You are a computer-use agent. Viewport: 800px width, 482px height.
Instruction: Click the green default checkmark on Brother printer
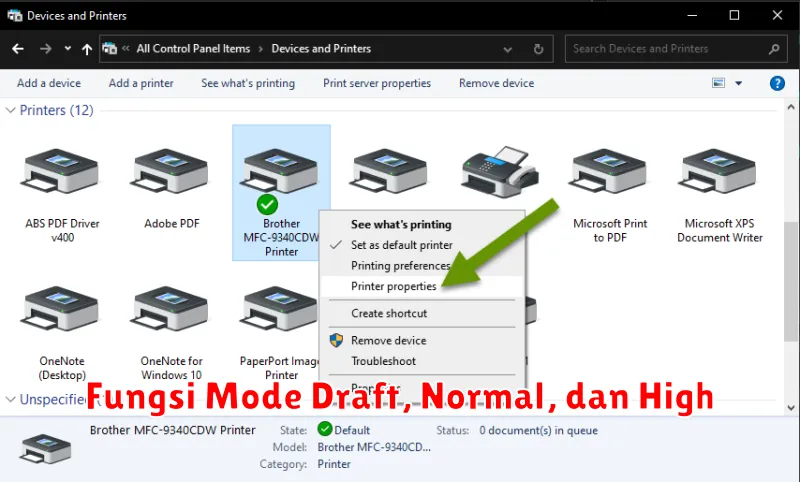click(267, 205)
